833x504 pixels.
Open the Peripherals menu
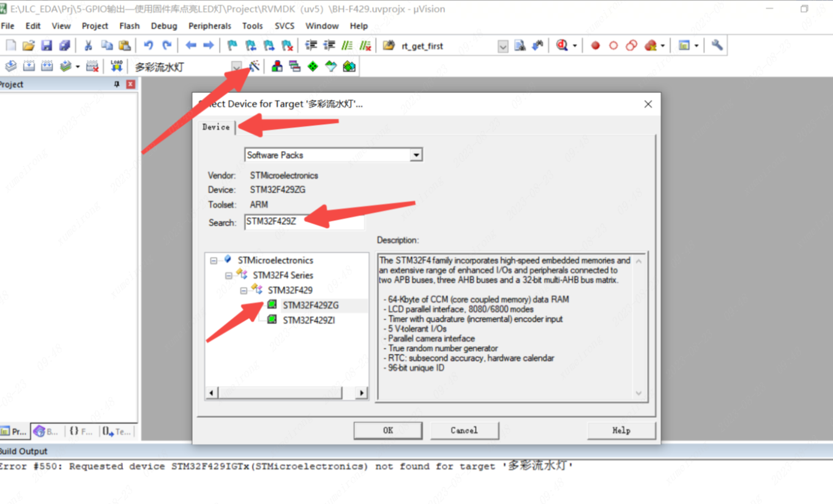[x=209, y=26]
